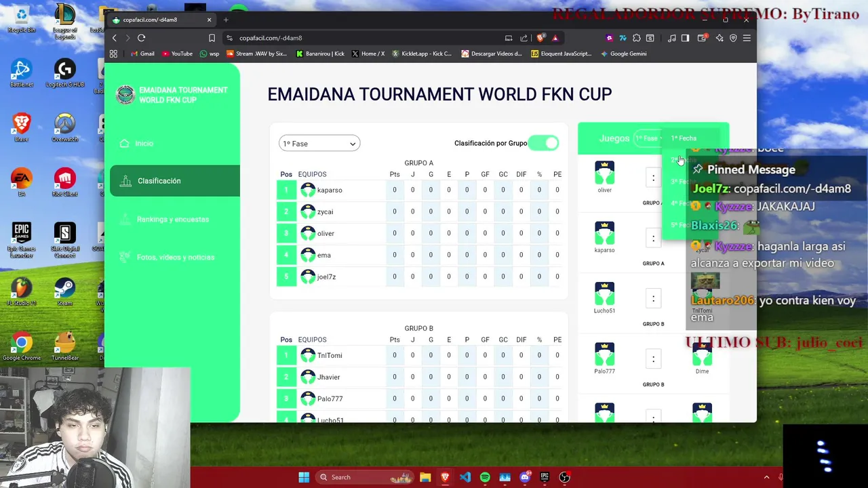Open a new browser tab

(x=226, y=20)
